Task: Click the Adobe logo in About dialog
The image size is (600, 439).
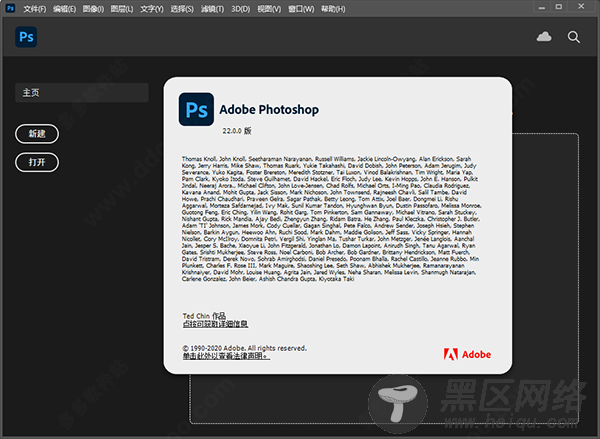Action: click(x=467, y=354)
